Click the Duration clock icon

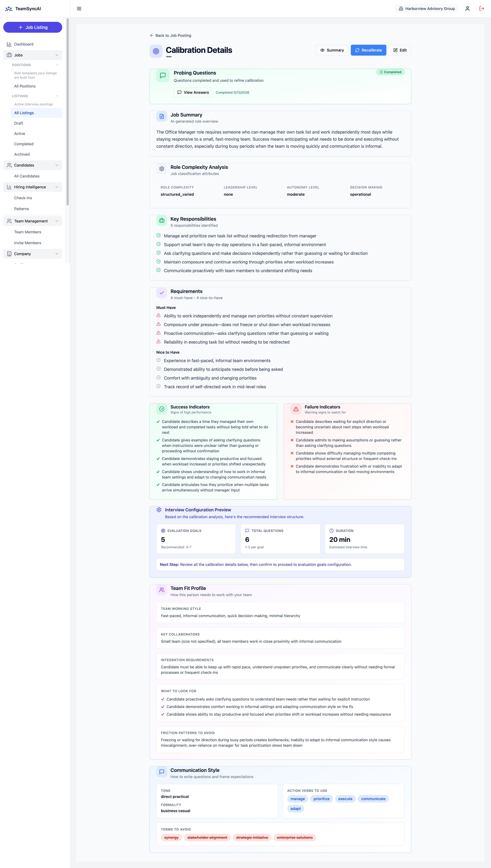point(331,531)
